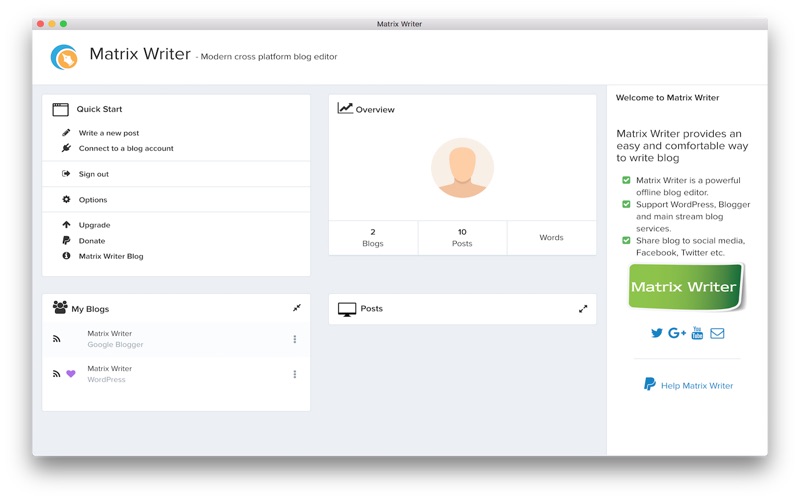Expand the Posts panel
The width and height of the screenshot is (800, 500).
(x=583, y=309)
